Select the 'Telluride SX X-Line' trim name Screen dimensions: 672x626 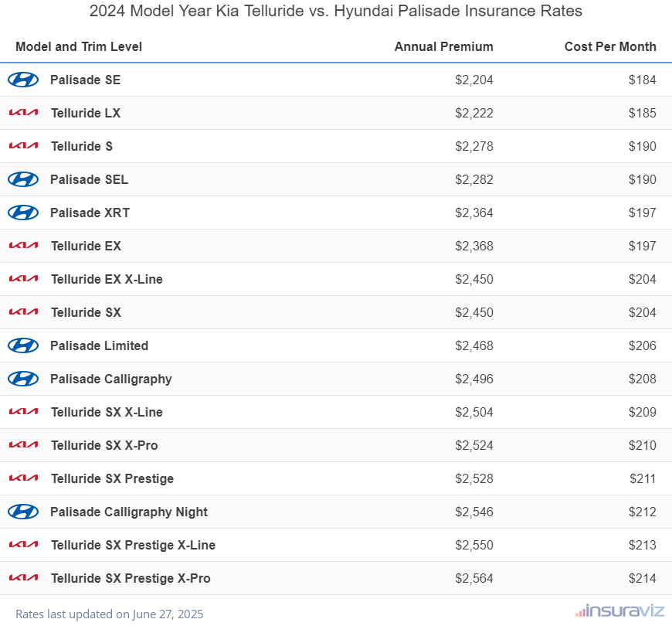tap(107, 412)
